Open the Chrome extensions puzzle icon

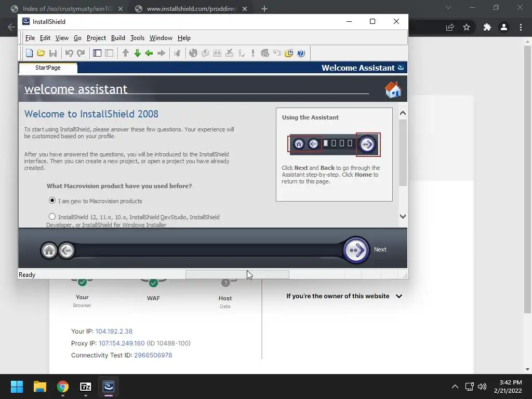487,27
